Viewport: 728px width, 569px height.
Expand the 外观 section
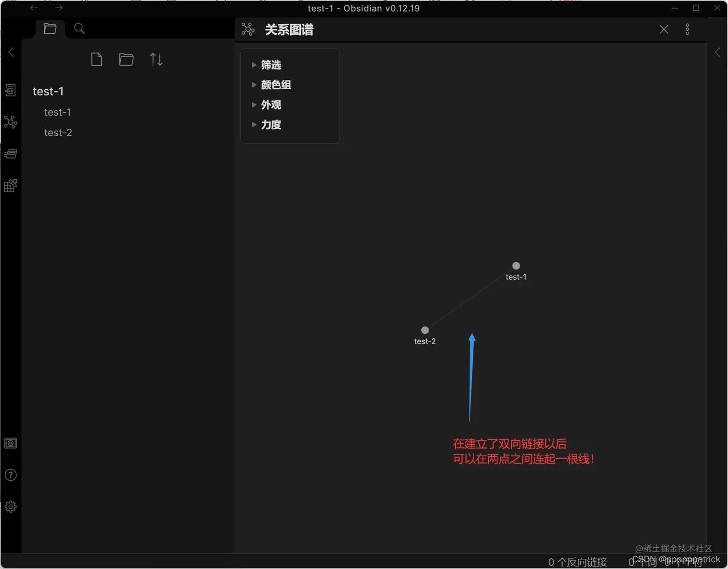[x=271, y=105]
